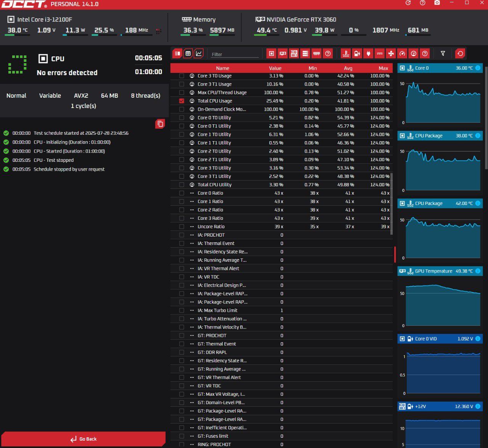Click the Memory header label
This screenshot has height=448, width=488.
(199, 19)
